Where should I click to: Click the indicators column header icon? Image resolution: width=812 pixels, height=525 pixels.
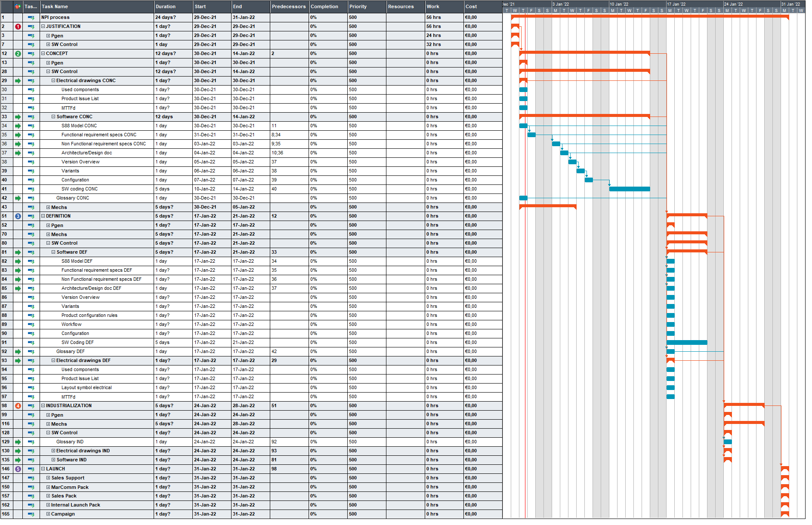point(17,6)
